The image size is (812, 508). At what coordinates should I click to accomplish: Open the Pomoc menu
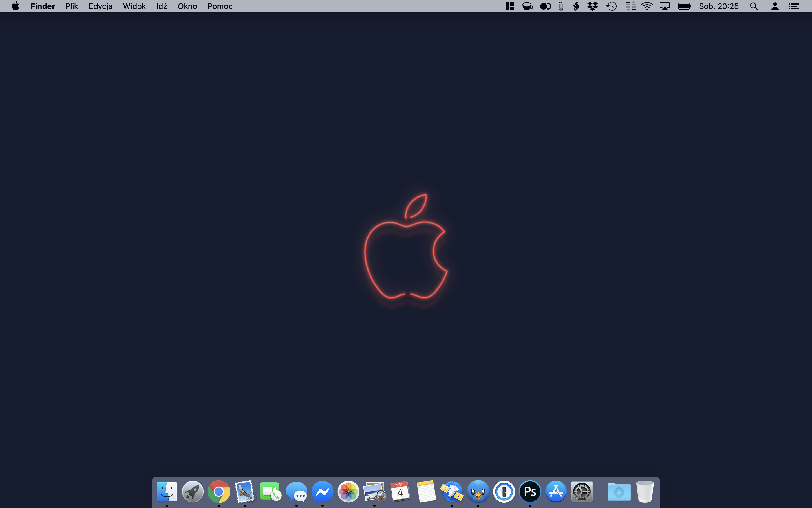(x=220, y=6)
